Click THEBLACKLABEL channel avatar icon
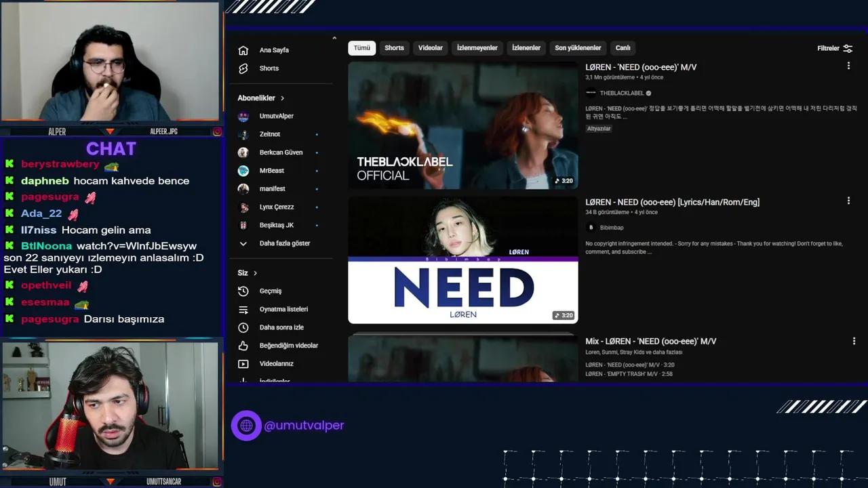This screenshot has width=868, height=488. pyautogui.click(x=591, y=93)
